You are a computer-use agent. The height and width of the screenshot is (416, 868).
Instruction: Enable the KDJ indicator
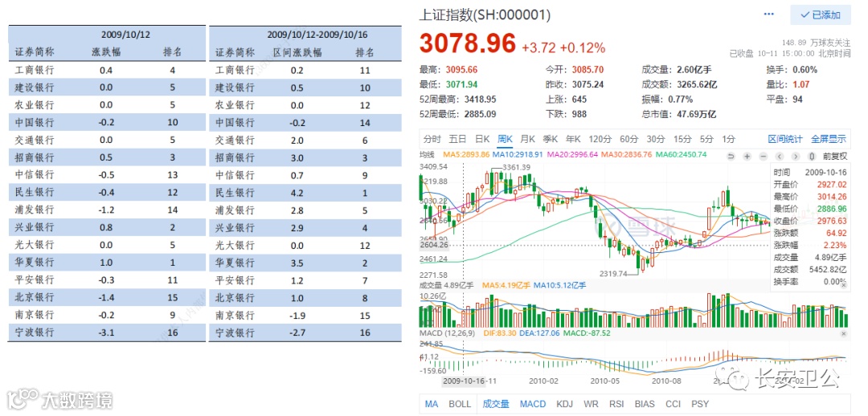point(565,405)
